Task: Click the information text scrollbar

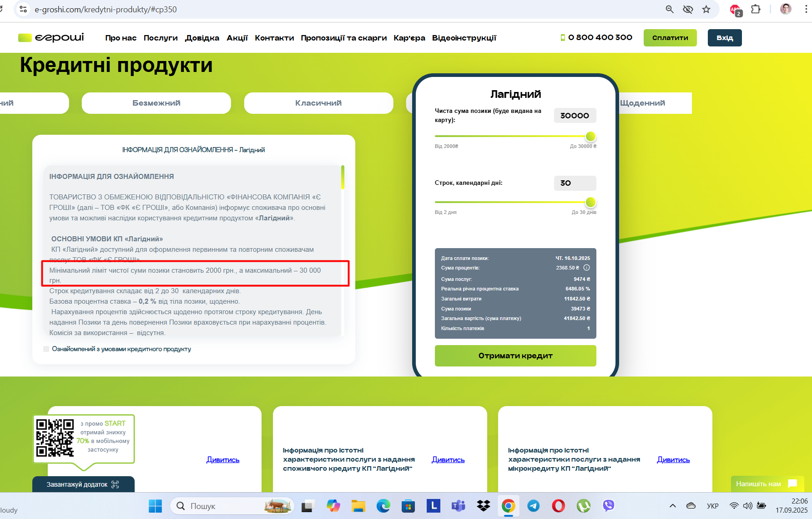Action: [343, 178]
